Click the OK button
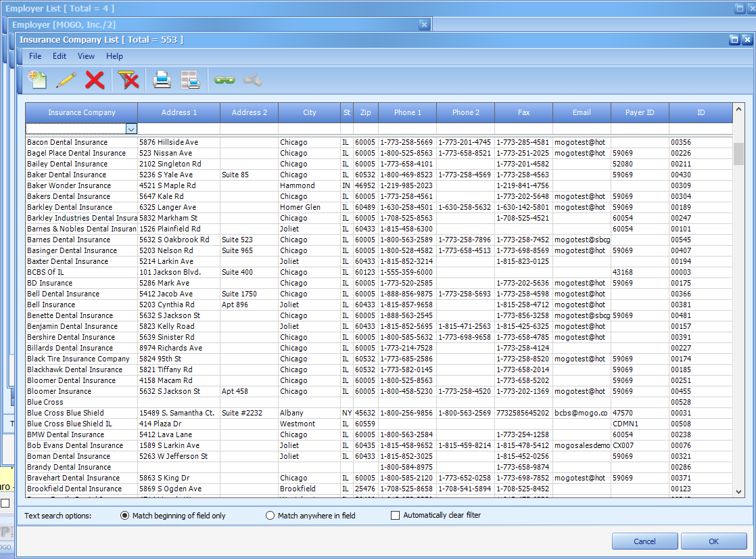 point(713,541)
